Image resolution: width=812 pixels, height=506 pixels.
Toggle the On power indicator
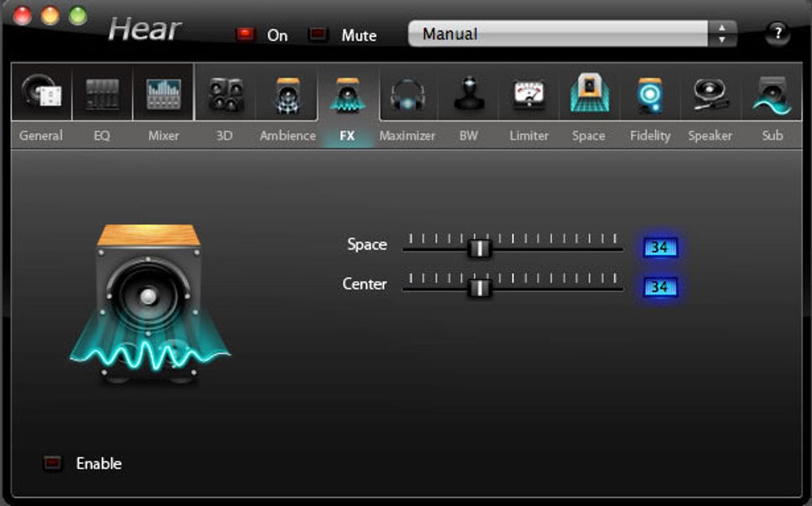[x=245, y=34]
